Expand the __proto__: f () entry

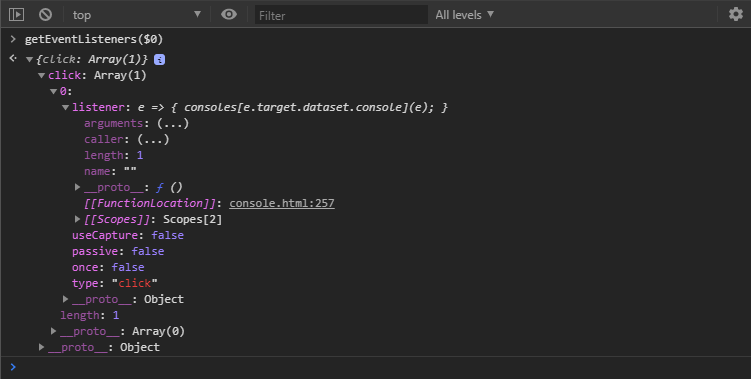coord(78,187)
